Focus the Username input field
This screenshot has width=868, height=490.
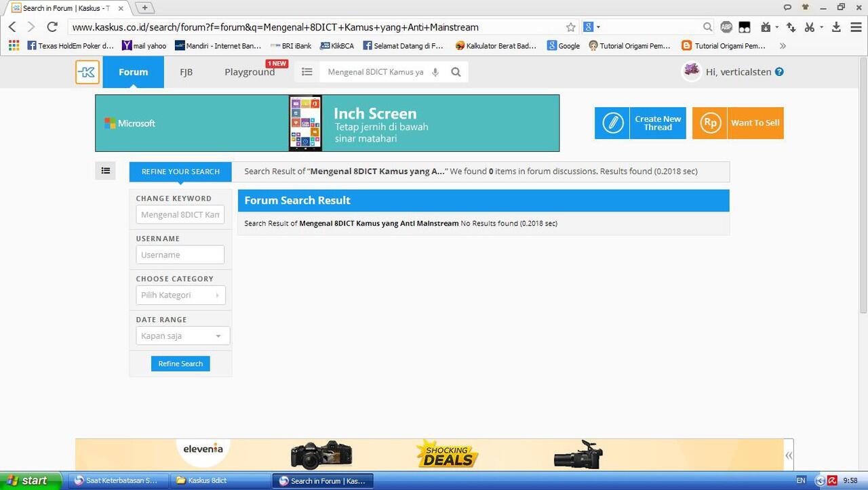point(180,255)
